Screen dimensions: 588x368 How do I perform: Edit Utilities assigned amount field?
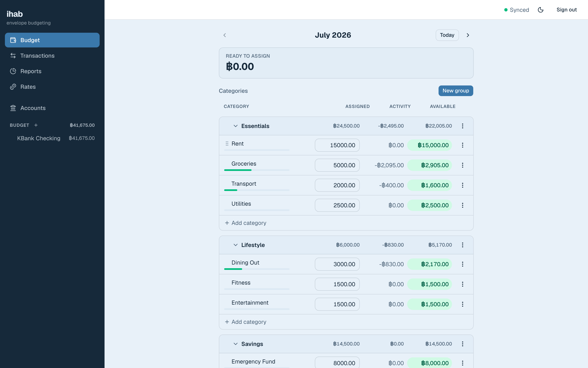pos(337,205)
